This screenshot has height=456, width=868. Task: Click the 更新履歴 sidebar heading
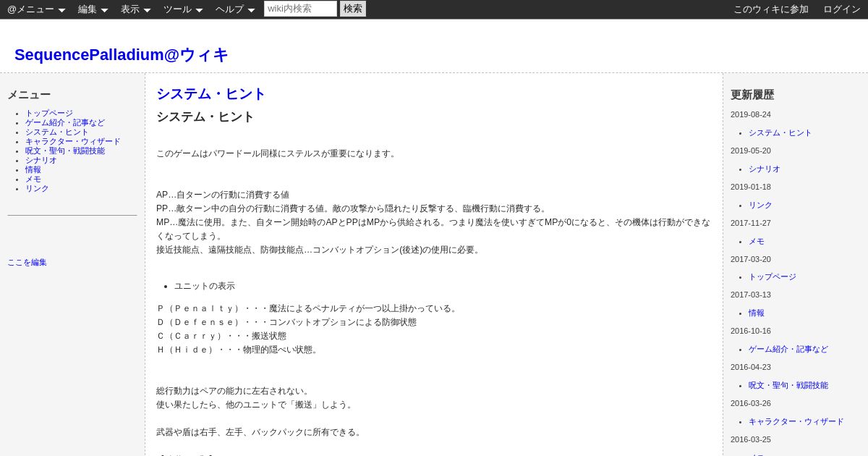coord(752,95)
